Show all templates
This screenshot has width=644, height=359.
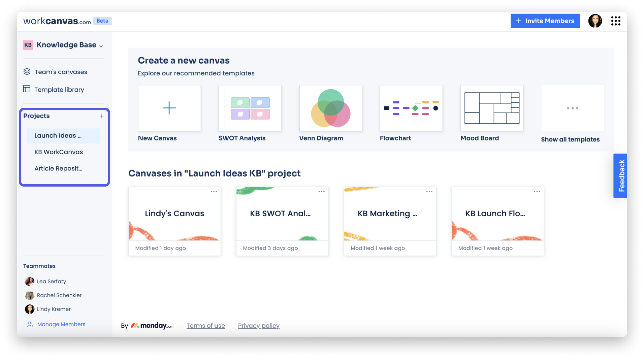(x=570, y=139)
